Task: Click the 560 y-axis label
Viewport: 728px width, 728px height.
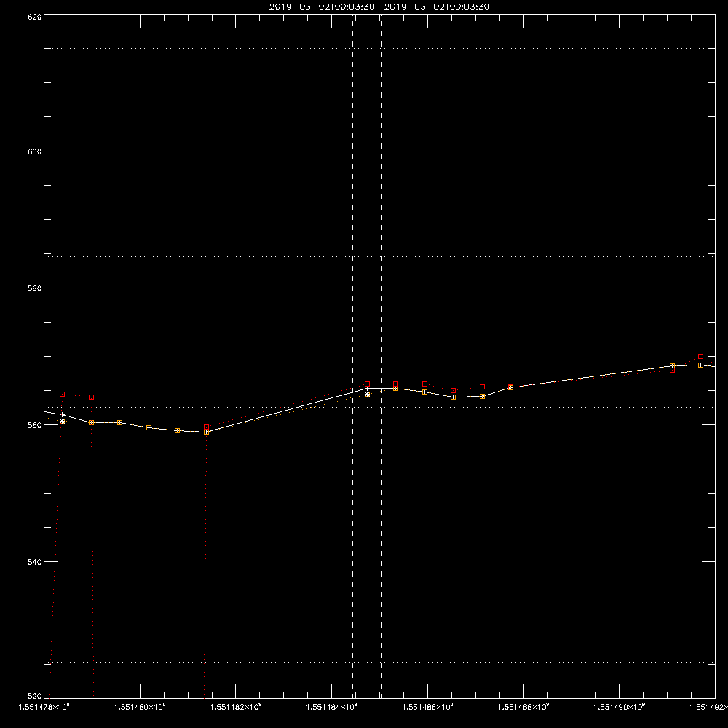Action: click(x=36, y=425)
